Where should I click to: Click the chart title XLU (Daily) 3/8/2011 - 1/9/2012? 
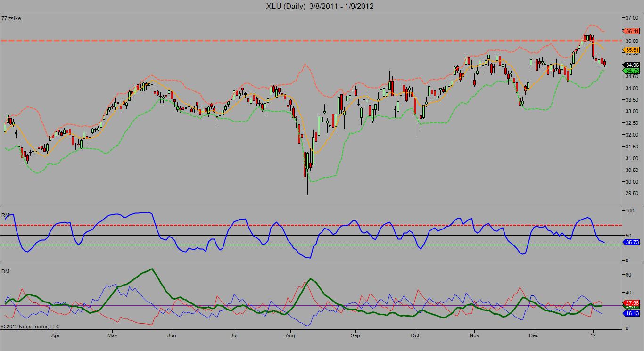(x=321, y=6)
